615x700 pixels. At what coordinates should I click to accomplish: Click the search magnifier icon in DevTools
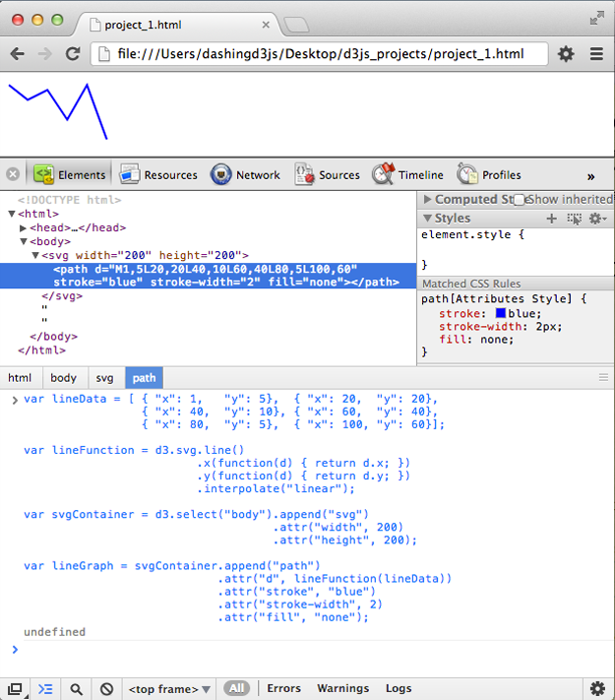(x=76, y=689)
